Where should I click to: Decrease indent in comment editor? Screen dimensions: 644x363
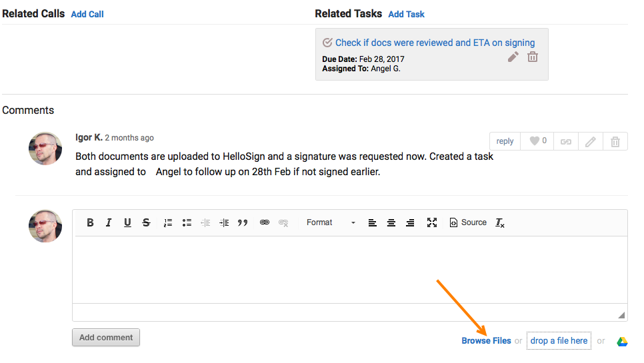205,222
